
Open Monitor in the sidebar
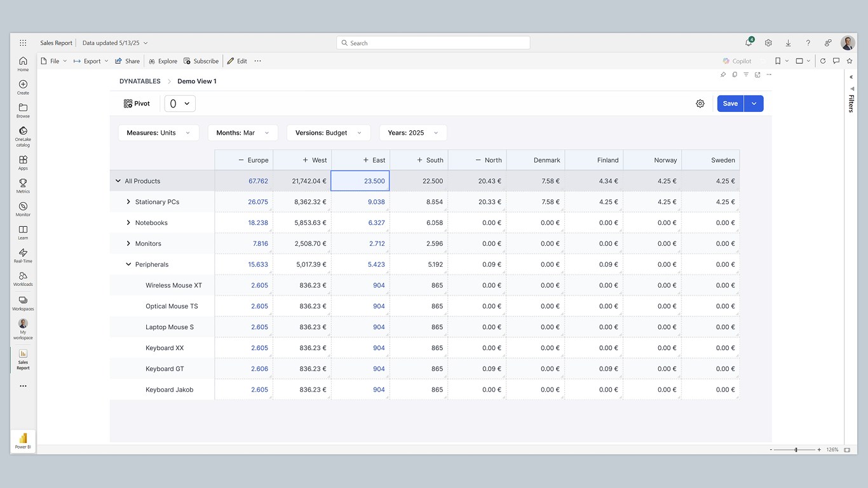(x=23, y=209)
